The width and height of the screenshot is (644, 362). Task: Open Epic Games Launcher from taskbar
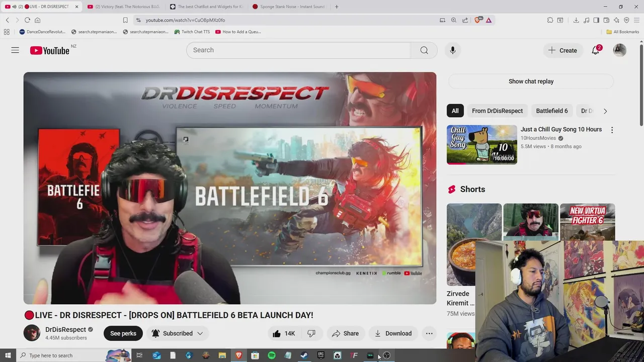[x=321, y=355]
